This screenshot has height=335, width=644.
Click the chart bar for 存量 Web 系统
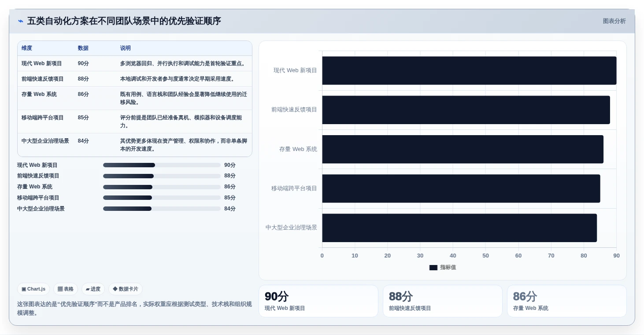click(x=463, y=149)
